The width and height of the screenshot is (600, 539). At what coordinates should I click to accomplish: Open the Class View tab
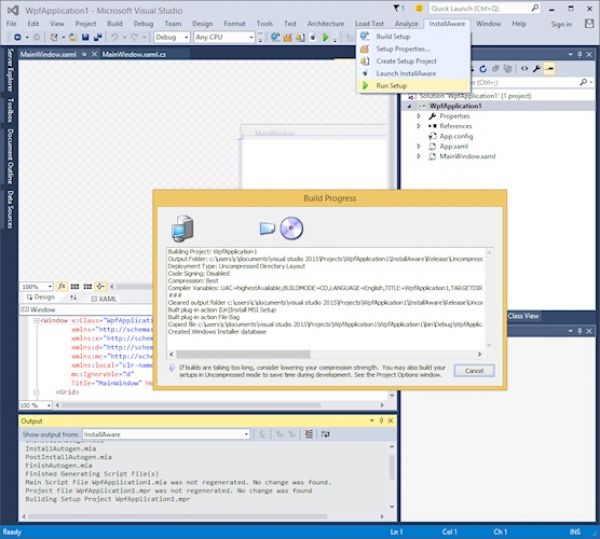tap(523, 316)
